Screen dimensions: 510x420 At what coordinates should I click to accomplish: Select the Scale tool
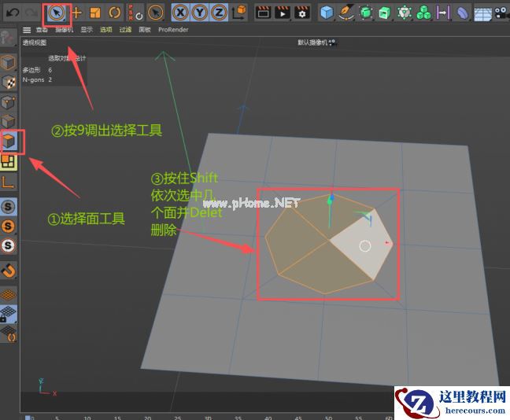pyautogui.click(x=95, y=13)
